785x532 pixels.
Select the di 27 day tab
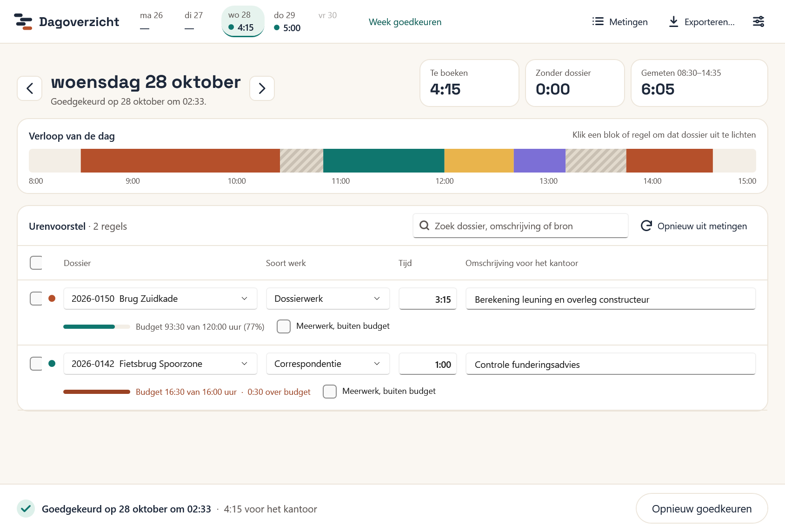(193, 21)
